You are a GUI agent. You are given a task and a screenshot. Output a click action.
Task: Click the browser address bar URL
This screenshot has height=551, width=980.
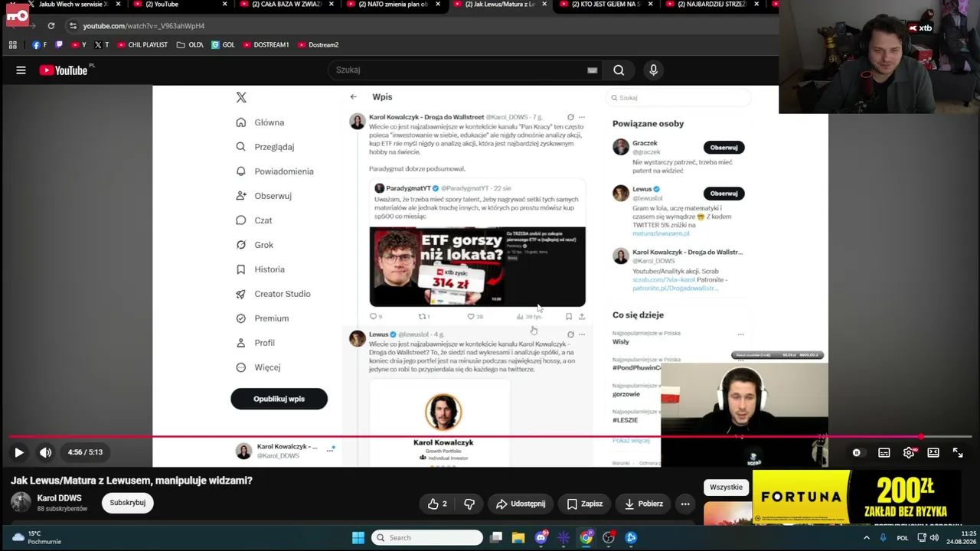(x=144, y=26)
